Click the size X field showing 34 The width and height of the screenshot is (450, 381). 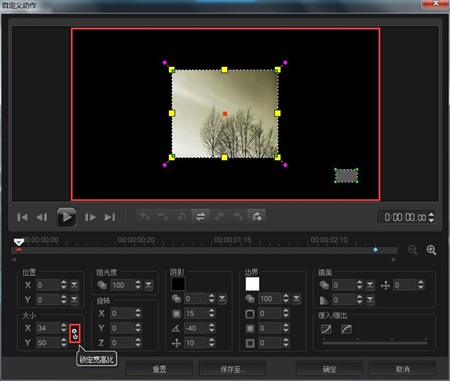point(48,328)
